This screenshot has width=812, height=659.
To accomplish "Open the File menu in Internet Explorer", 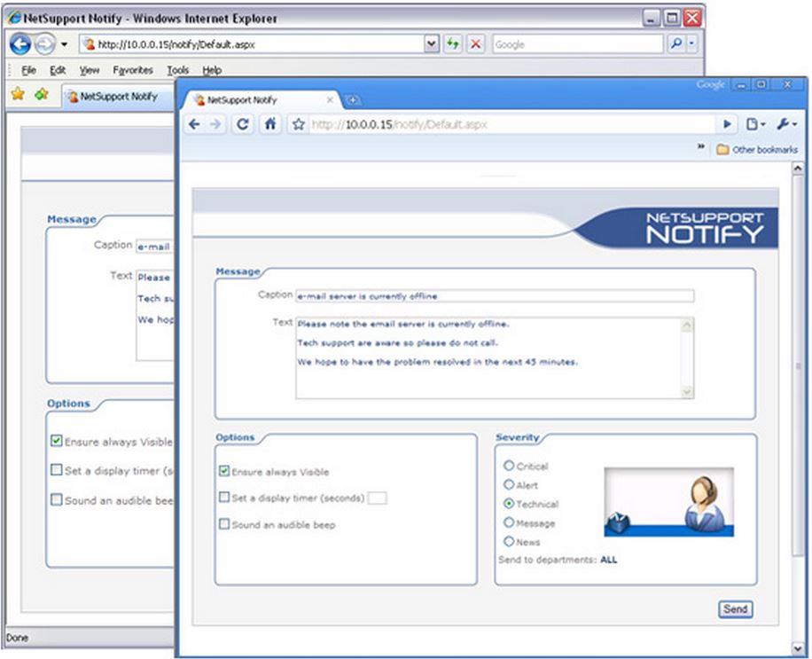I will click(x=29, y=70).
